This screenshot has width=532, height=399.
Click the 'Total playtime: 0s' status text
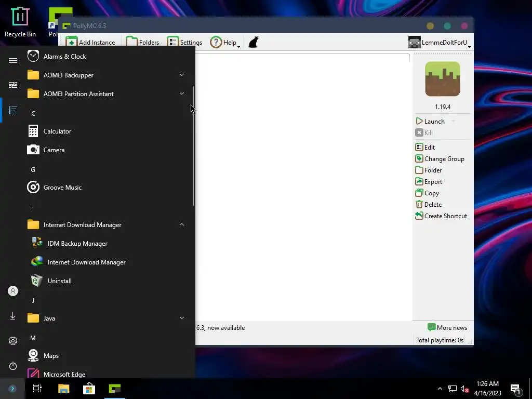(x=440, y=340)
